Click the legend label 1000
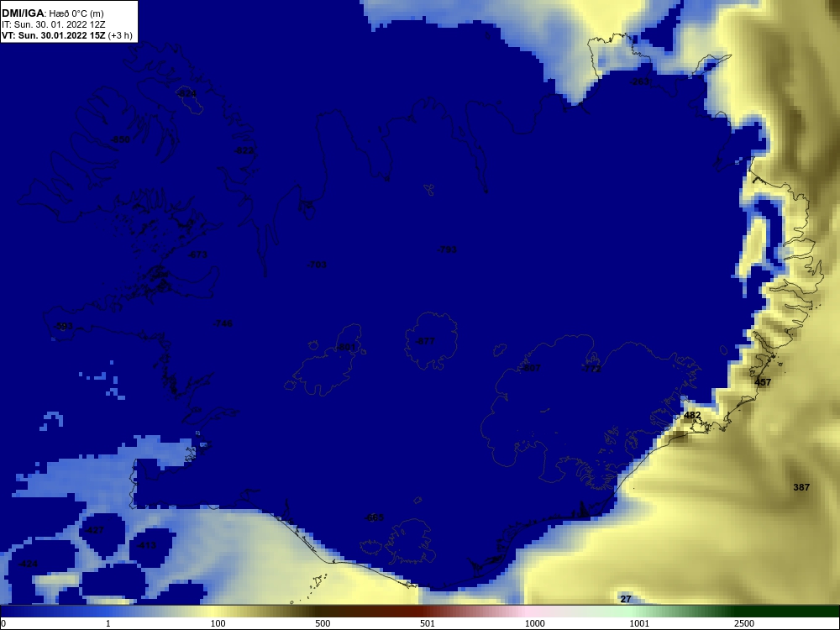This screenshot has height=630, width=840. (x=534, y=623)
